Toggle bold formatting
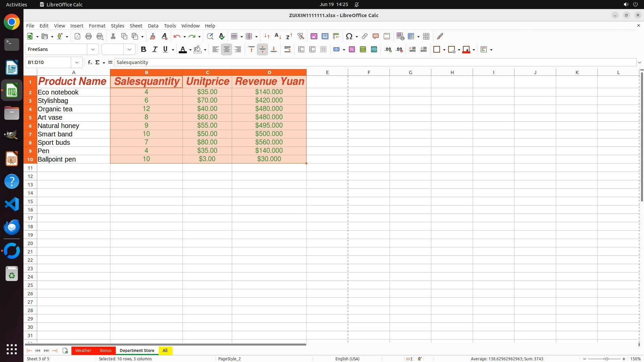The height and width of the screenshot is (362, 644). click(144, 50)
